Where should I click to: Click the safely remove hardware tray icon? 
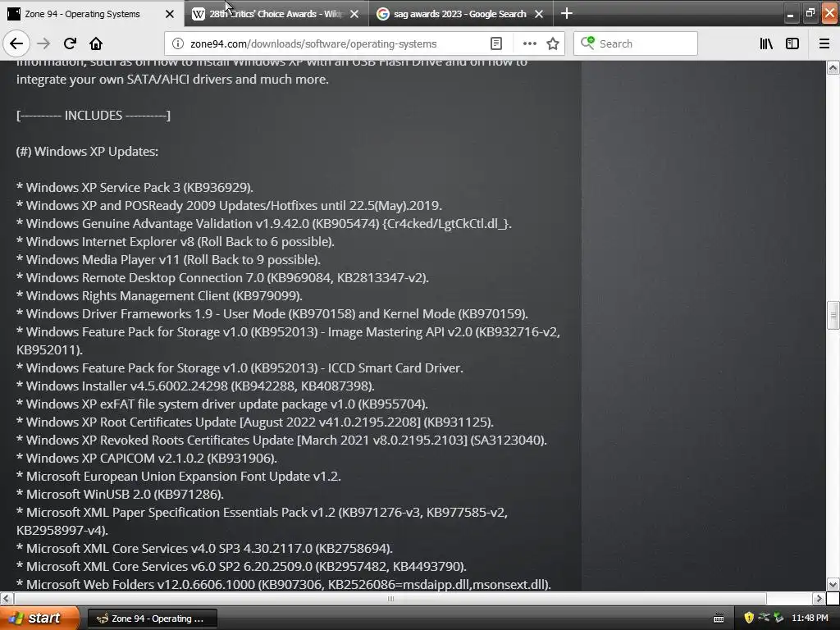coord(778,618)
